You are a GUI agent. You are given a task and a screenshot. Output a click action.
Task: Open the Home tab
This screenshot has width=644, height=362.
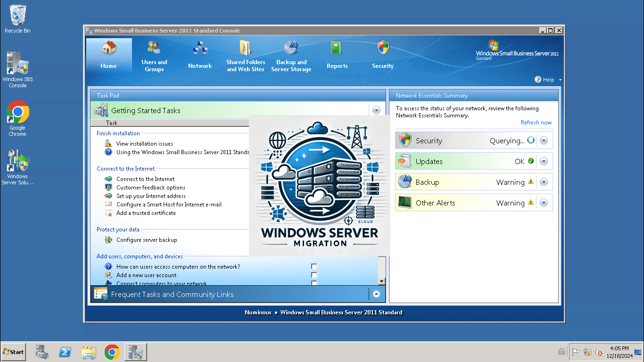click(x=109, y=55)
